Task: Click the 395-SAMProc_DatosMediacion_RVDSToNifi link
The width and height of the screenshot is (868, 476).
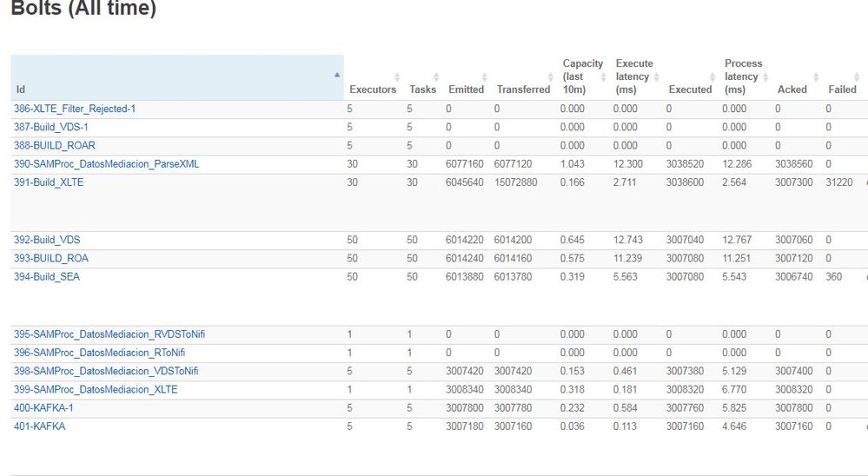Action: 109,334
